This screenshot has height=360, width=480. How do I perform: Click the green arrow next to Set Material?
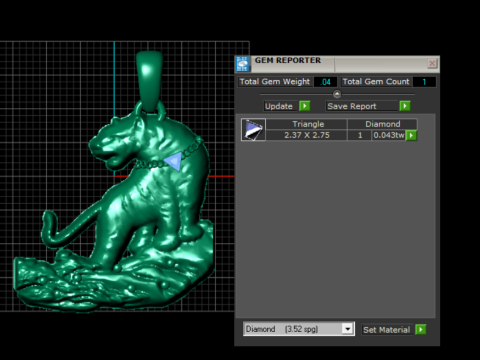pyautogui.click(x=421, y=330)
